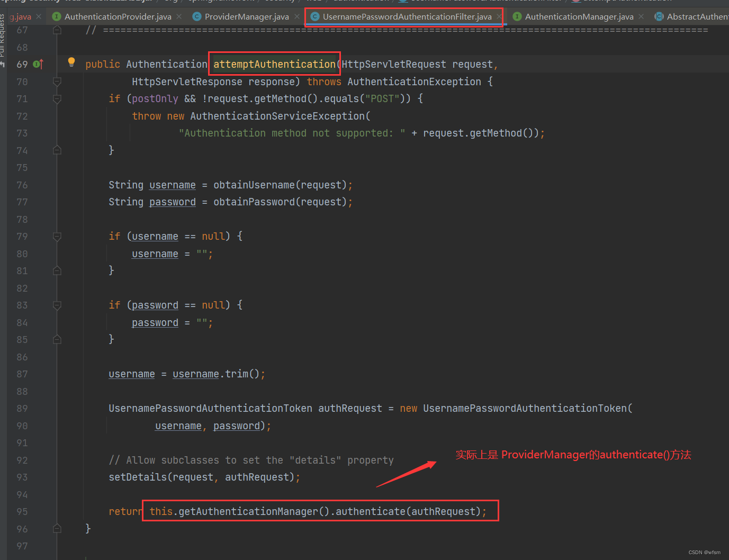This screenshot has width=729, height=560.
Task: Click obtainPassword(request) call on line 77
Action: coord(280,202)
